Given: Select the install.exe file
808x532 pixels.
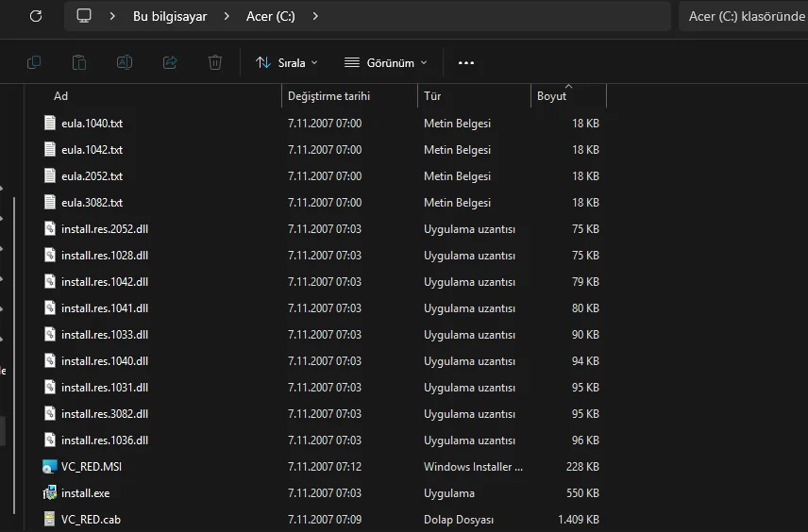Looking at the screenshot, I should tap(85, 493).
